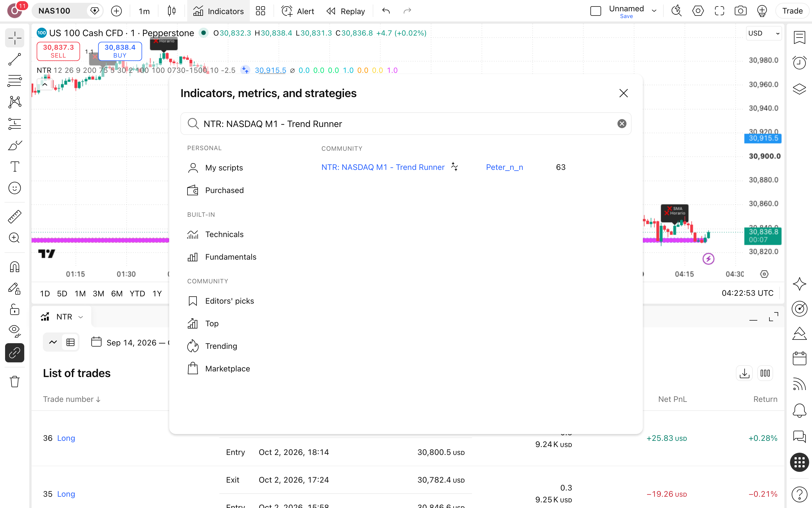This screenshot has width=812, height=508.
Task: Add NTR: NASDAQ M1 - Trend Runner result
Action: 383,167
